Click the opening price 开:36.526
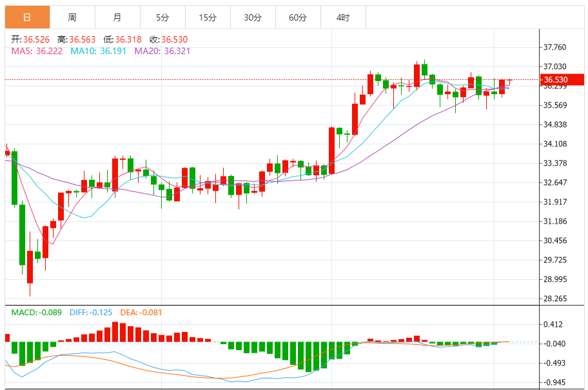 30,39
